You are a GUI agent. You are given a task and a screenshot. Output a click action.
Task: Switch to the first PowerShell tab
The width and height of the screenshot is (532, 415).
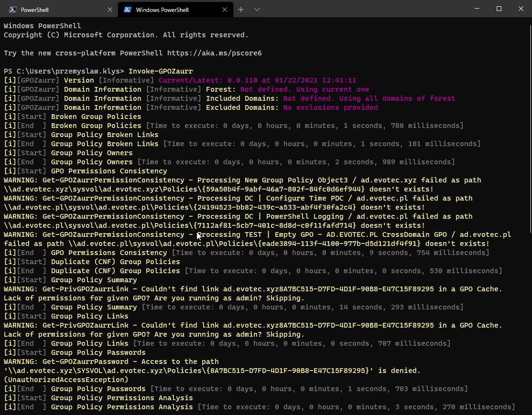tap(53, 10)
